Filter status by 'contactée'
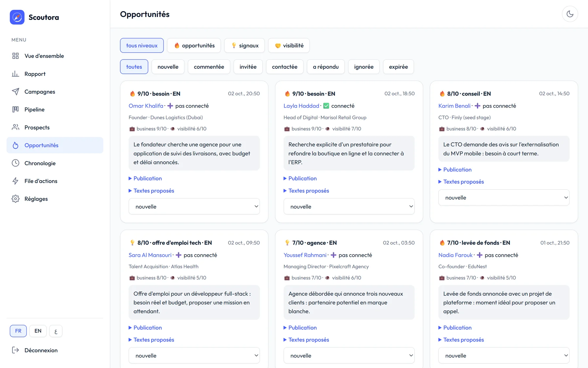588x368 pixels. click(285, 67)
